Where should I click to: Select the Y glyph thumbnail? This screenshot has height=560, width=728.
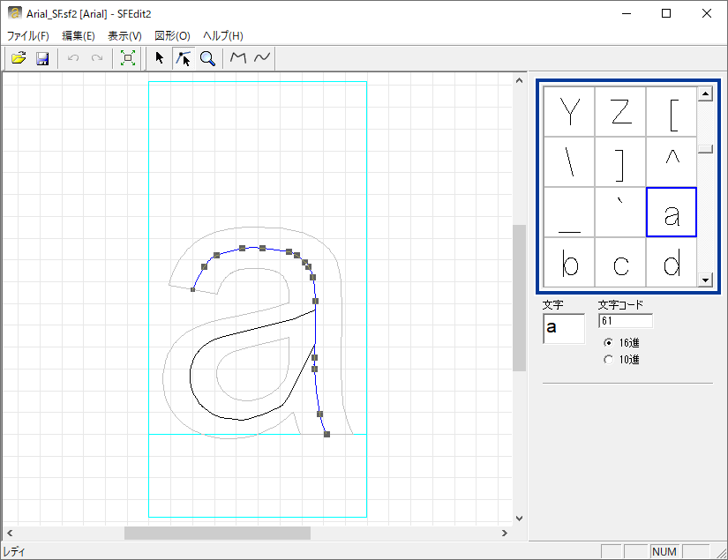pyautogui.click(x=569, y=111)
